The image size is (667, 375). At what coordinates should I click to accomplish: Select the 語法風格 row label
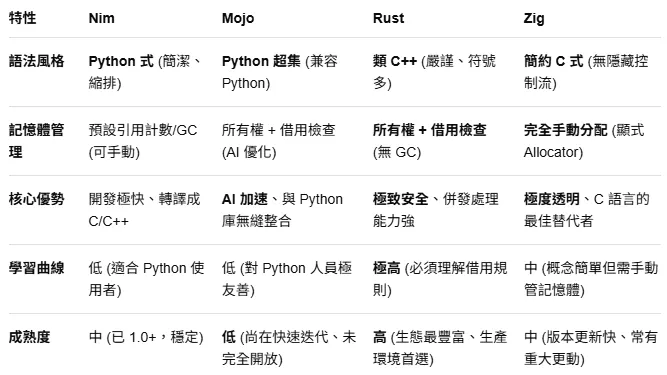coord(37,61)
